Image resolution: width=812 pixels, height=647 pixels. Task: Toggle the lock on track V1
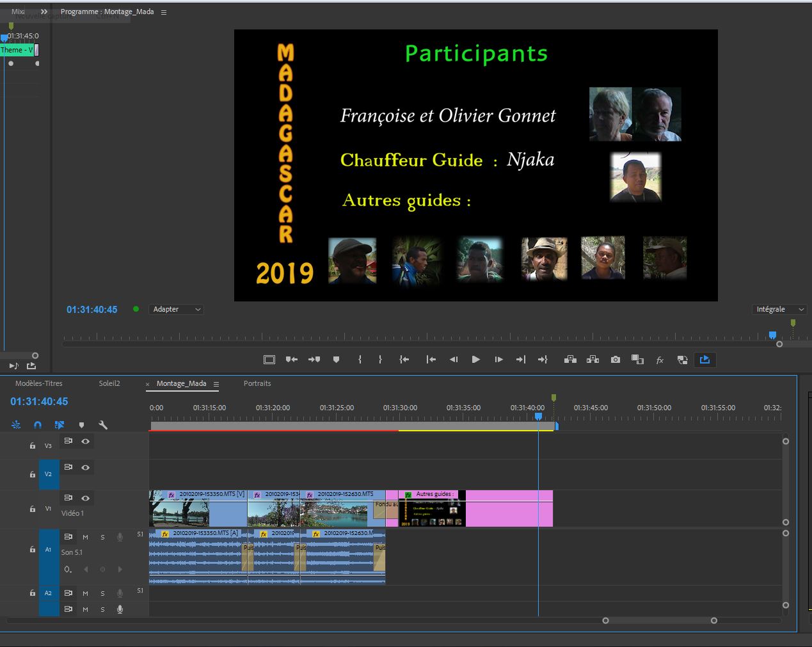click(x=33, y=509)
